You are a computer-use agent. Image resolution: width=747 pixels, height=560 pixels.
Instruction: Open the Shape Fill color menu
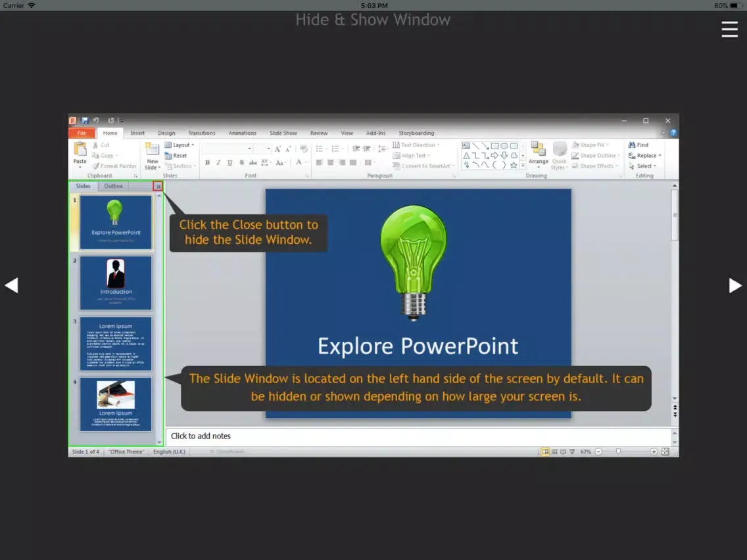pyautogui.click(x=590, y=145)
